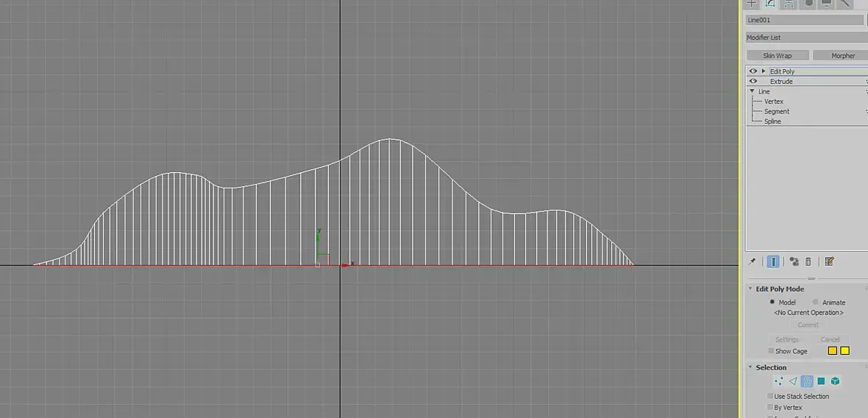Select Edit Poly in modifier stack
This screenshot has width=868, height=418.
[x=782, y=71]
